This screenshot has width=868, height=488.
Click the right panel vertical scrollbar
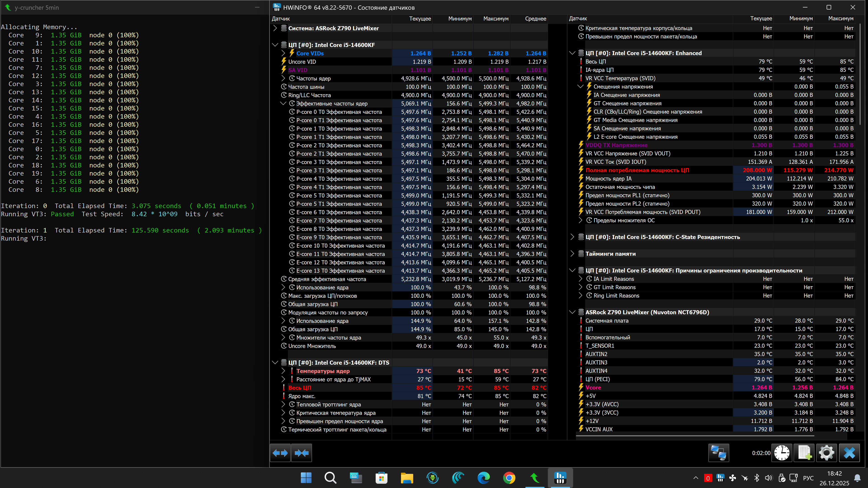[860, 74]
